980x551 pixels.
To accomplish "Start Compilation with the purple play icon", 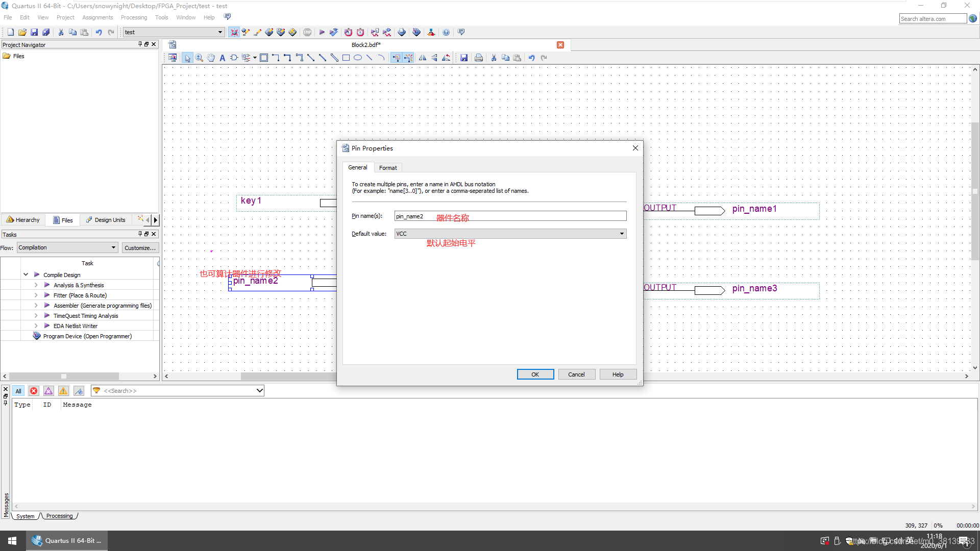I will coord(322,32).
